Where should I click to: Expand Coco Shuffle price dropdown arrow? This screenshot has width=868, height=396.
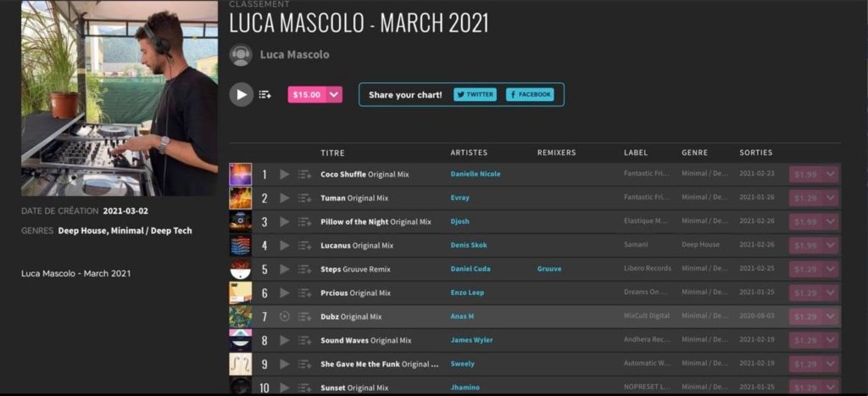click(x=830, y=175)
